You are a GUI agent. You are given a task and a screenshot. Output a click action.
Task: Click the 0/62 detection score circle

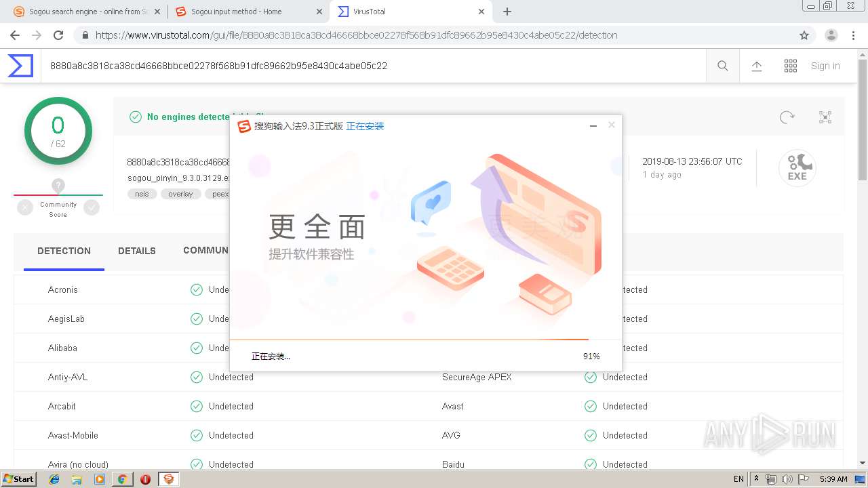(x=58, y=131)
